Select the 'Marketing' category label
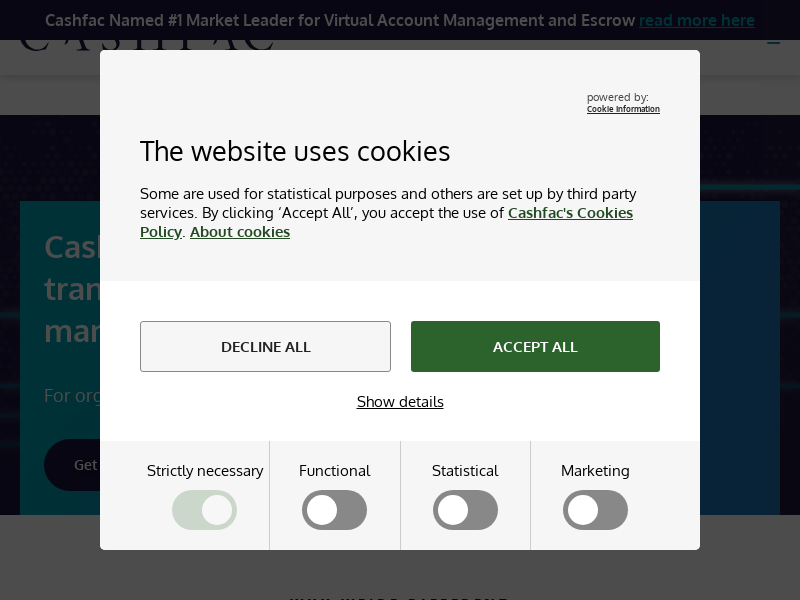The image size is (800, 600). point(595,471)
